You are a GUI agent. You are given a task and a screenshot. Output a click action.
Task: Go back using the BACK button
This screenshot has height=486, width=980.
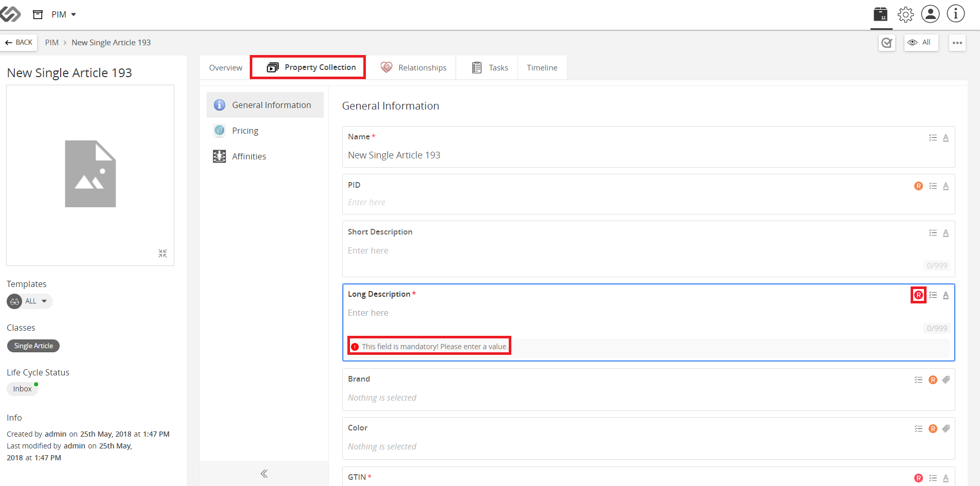pyautogui.click(x=19, y=43)
